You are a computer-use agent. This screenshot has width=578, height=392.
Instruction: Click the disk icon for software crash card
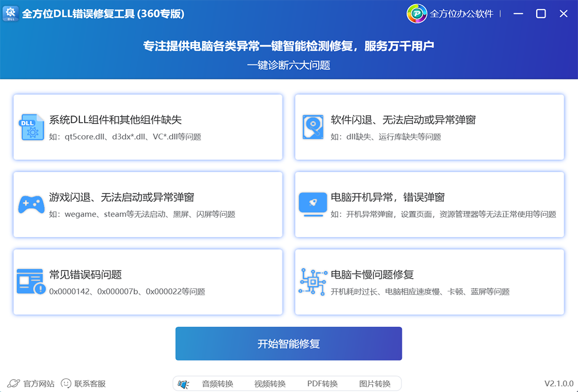313,127
